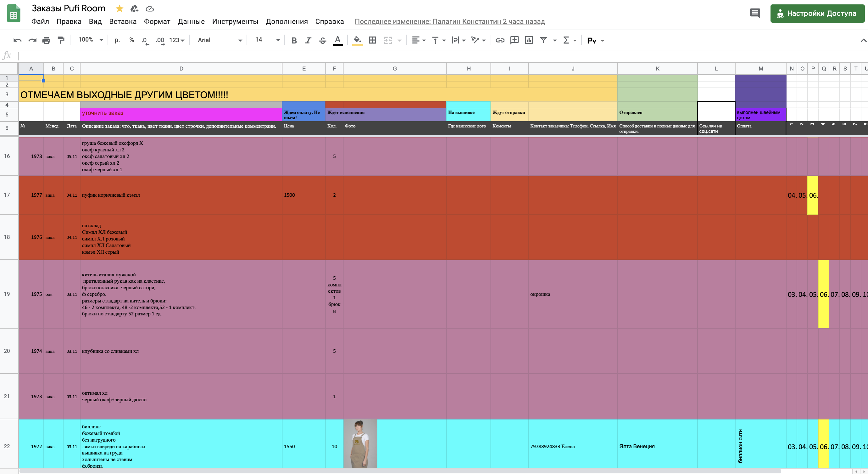868x474 pixels.
Task: Open the comment history icon
Action: coord(755,13)
